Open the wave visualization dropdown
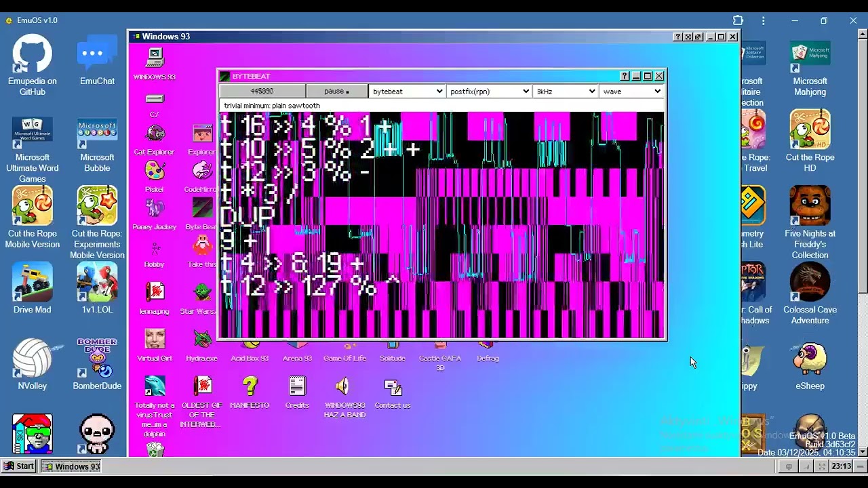 pyautogui.click(x=631, y=91)
